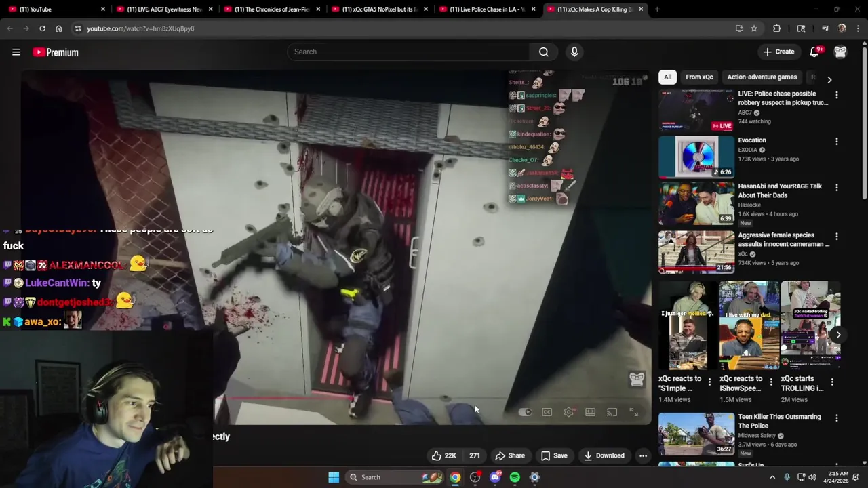Viewport: 868px width, 488px height.
Task: Toggle the autoplay switch in player
Action: point(525,412)
